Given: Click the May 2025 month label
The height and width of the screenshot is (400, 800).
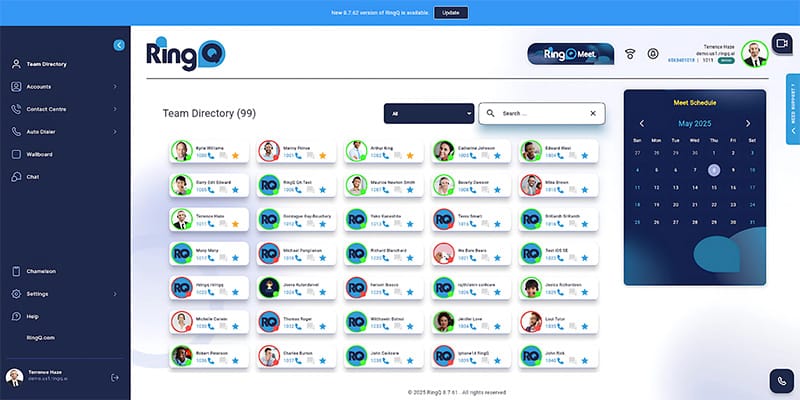Looking at the screenshot, I should [x=694, y=123].
